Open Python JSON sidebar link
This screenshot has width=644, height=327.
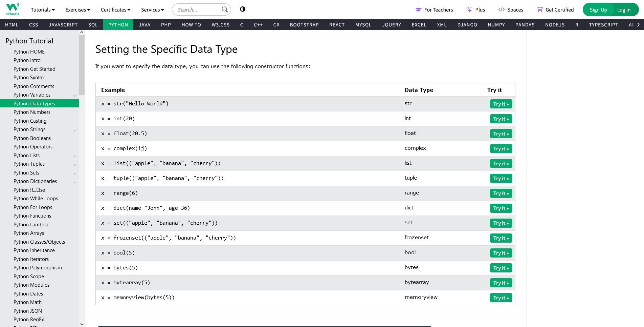(x=28, y=311)
